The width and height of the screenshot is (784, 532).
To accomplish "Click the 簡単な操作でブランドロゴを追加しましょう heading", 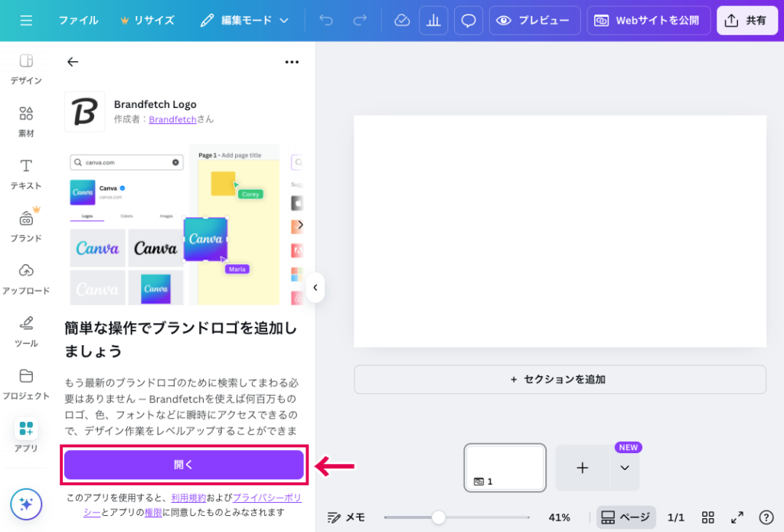I will [181, 340].
